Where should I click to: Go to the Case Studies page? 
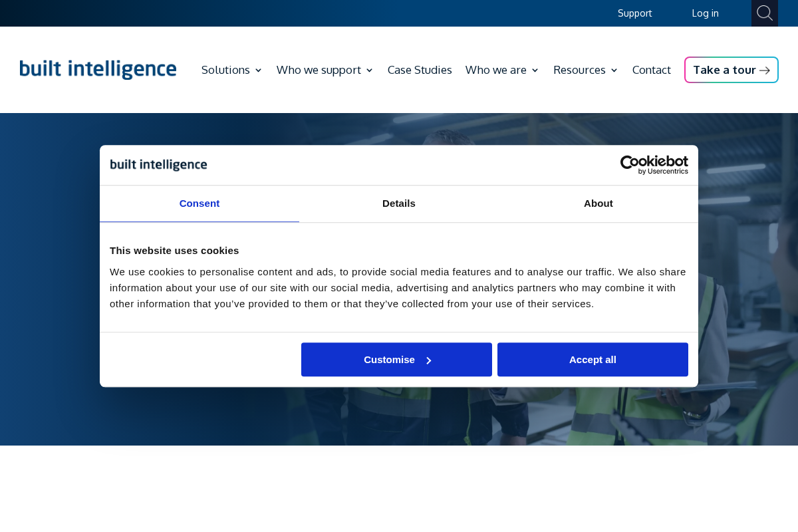click(x=419, y=69)
